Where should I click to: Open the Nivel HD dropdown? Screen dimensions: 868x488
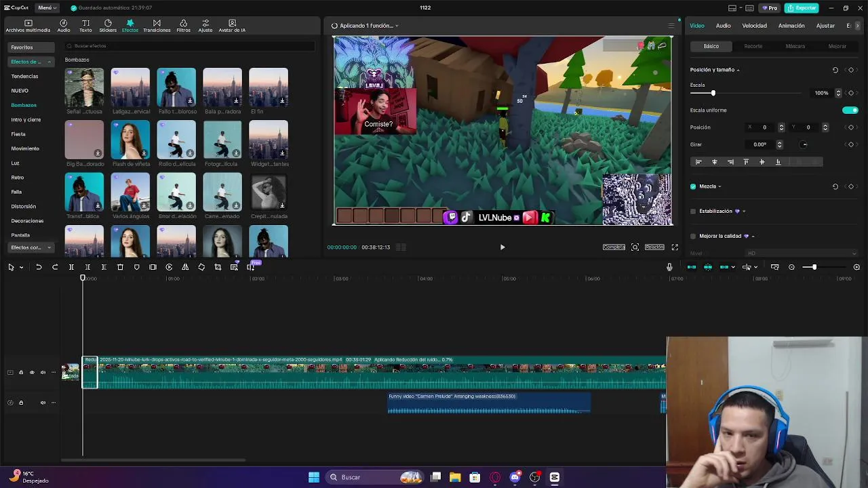[802, 253]
